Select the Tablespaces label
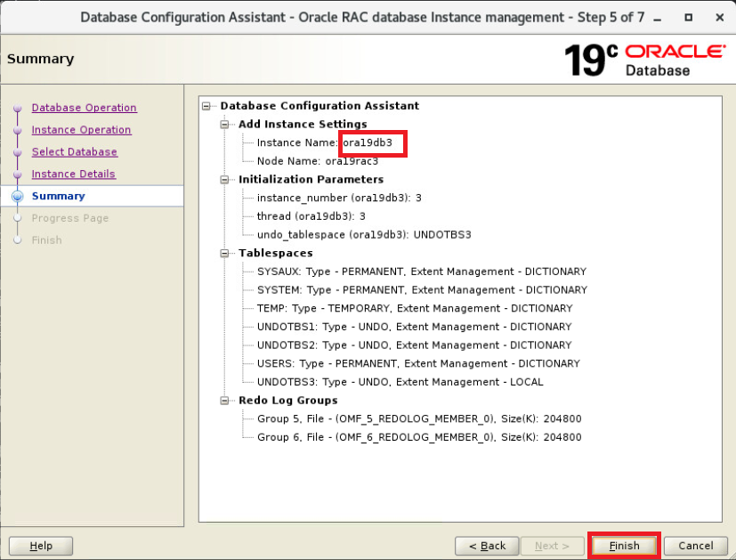Viewport: 736px width, 560px height. pos(276,254)
